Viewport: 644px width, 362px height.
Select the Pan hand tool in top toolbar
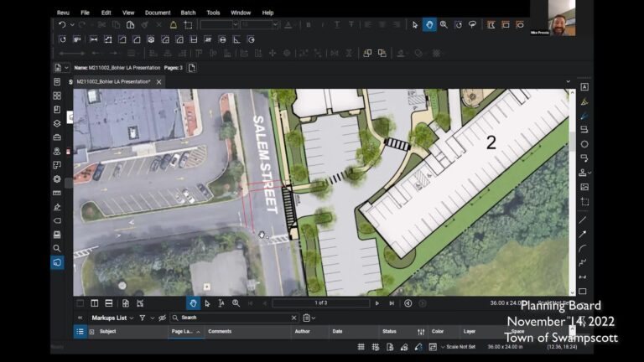click(x=428, y=25)
